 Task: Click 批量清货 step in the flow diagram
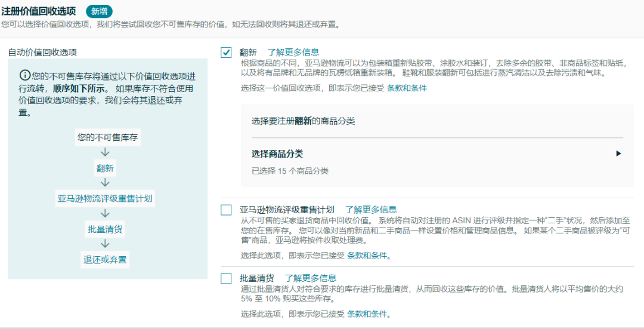[x=105, y=229]
